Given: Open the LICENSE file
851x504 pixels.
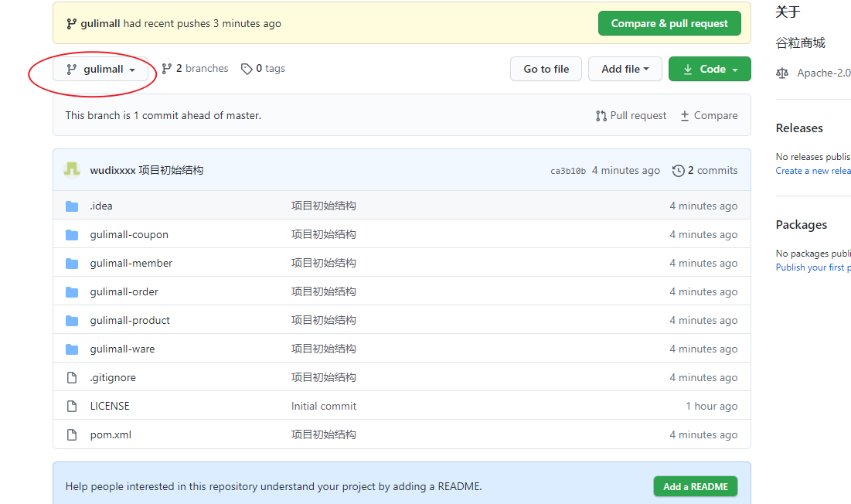Looking at the screenshot, I should coord(110,407).
